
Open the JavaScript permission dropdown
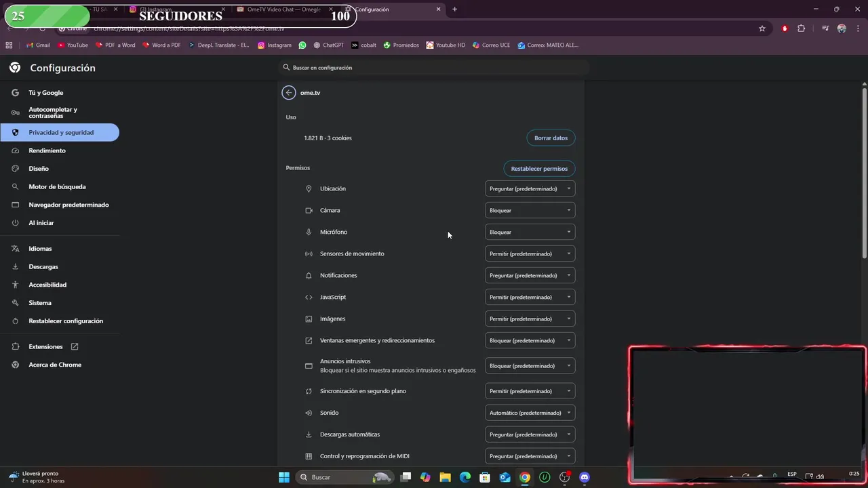pos(530,297)
